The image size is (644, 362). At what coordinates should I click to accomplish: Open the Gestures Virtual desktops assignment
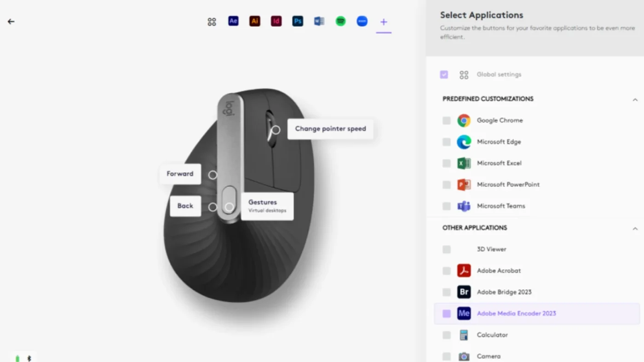[x=267, y=206]
